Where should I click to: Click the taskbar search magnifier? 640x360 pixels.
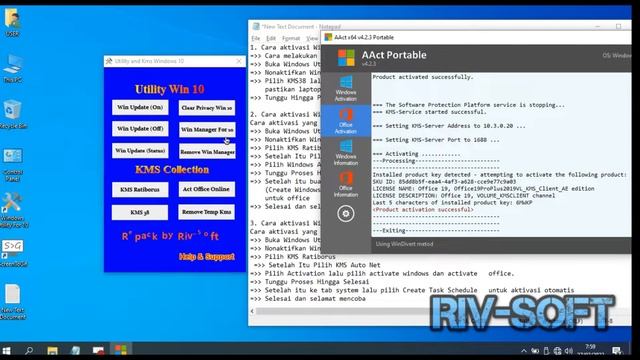pos(29,351)
